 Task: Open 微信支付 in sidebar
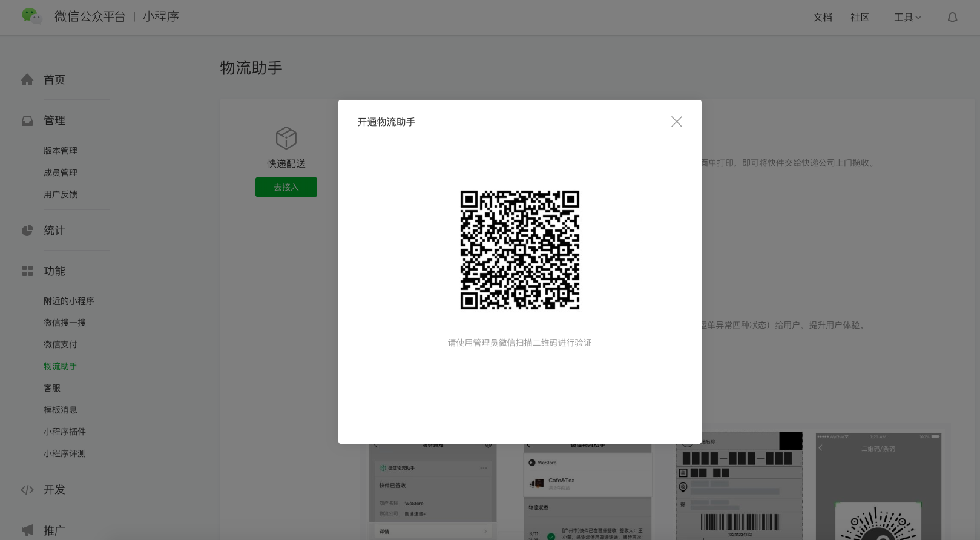(61, 344)
